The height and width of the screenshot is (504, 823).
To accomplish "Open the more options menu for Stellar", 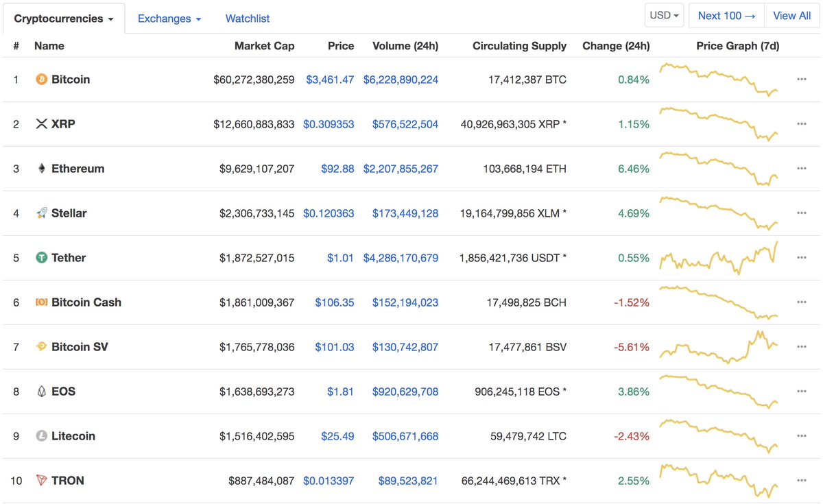I will click(x=801, y=213).
